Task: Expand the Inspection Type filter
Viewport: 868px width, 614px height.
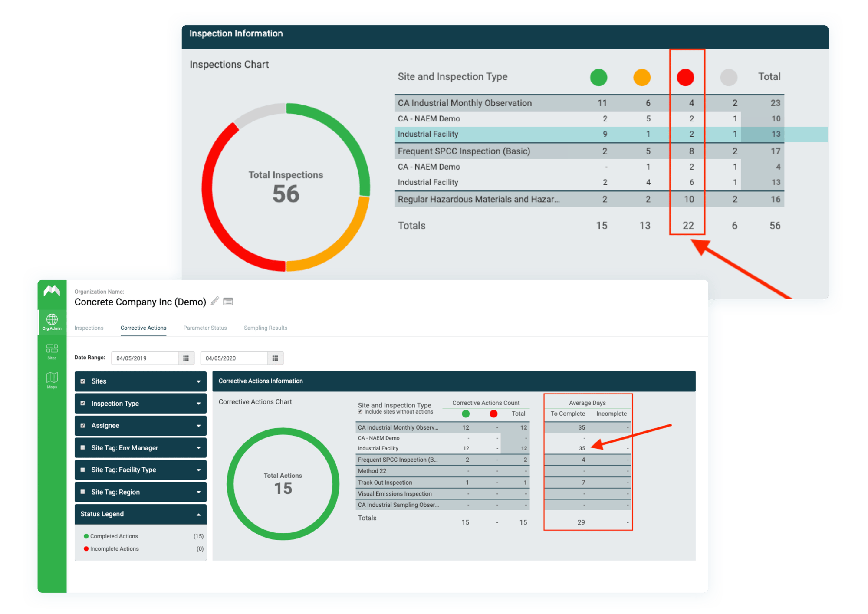Action: (198, 403)
